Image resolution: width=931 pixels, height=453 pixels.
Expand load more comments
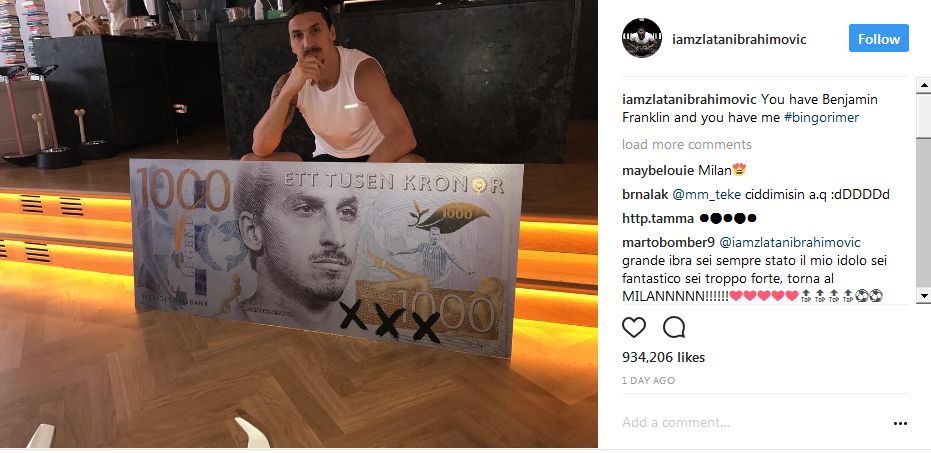point(687,144)
